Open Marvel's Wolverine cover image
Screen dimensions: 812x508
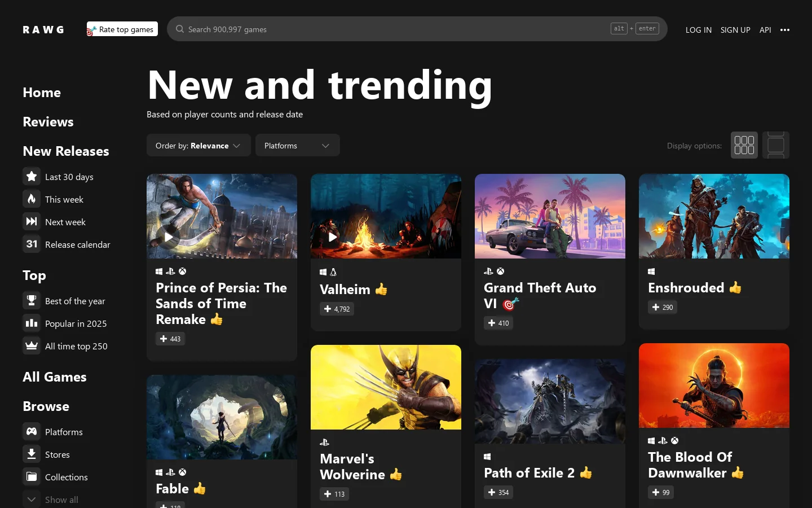coord(386,387)
